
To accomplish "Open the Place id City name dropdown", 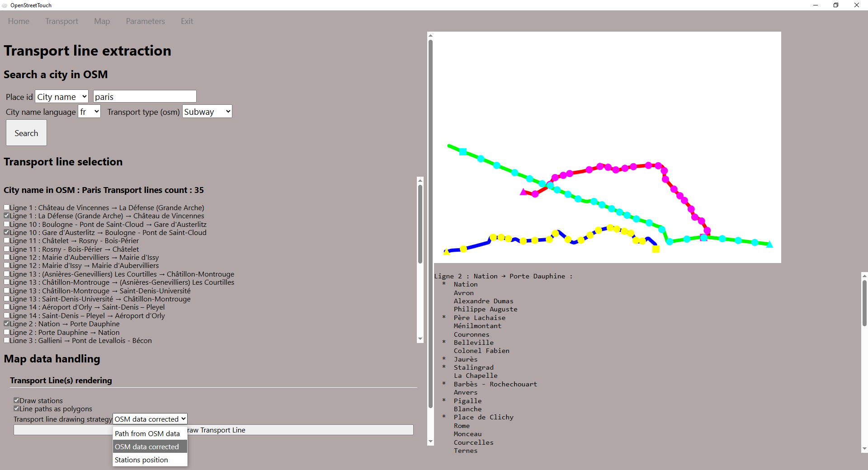I will coord(61,96).
